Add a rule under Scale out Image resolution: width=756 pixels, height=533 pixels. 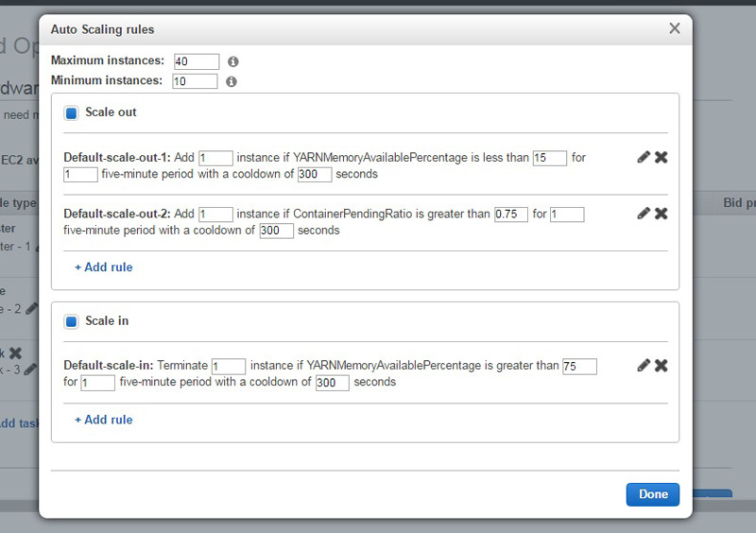point(104,267)
